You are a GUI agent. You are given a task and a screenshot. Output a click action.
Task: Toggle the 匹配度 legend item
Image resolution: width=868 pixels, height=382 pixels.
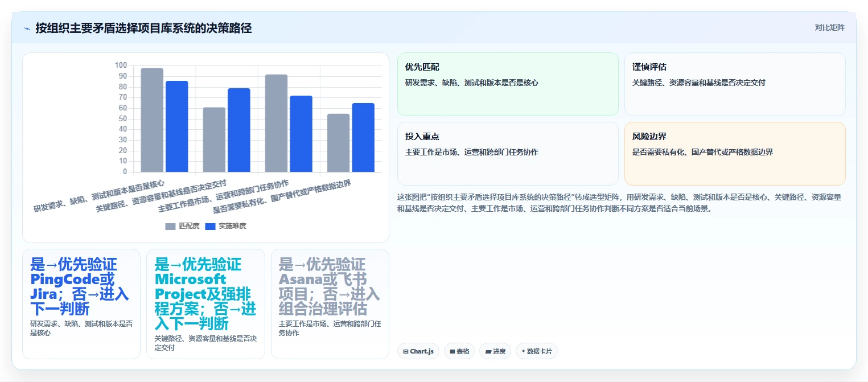182,226
